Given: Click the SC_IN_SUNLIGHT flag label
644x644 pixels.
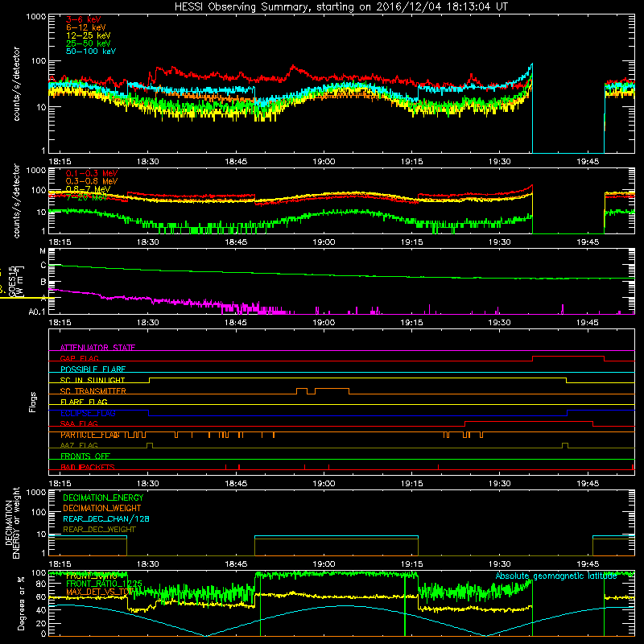Looking at the screenshot, I should pos(93,380).
